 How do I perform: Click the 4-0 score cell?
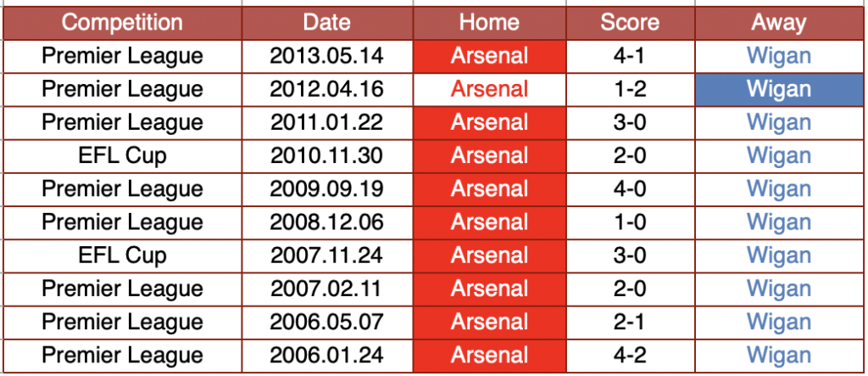coord(630,188)
